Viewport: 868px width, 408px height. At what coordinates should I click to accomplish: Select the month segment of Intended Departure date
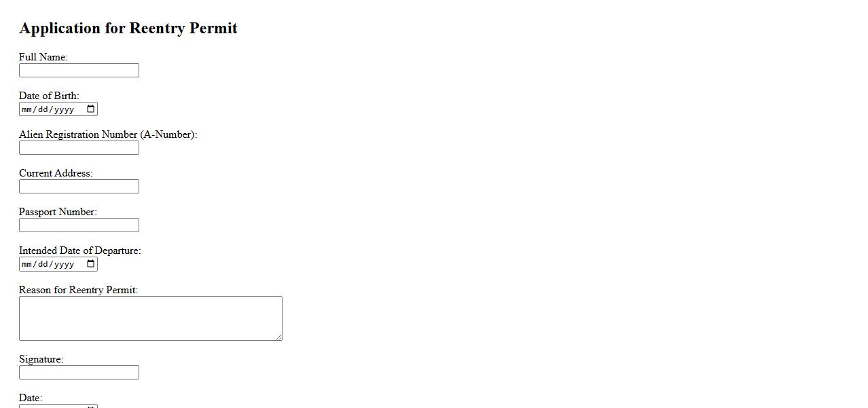27,264
